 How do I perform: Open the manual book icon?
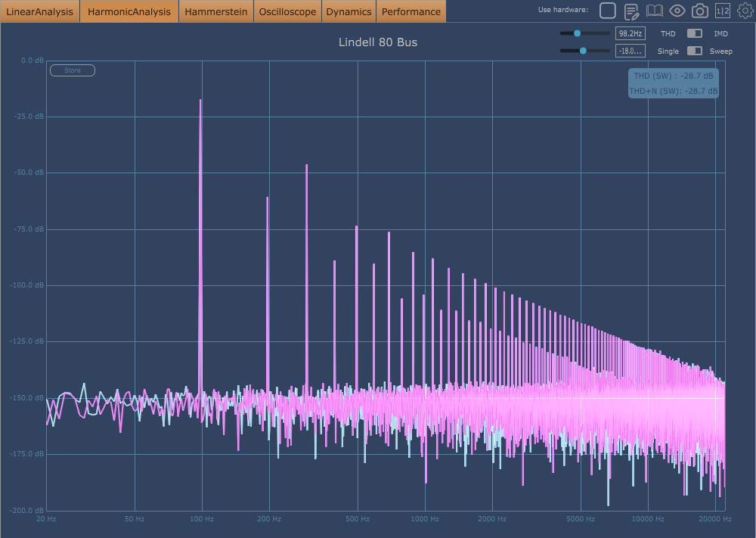point(654,11)
